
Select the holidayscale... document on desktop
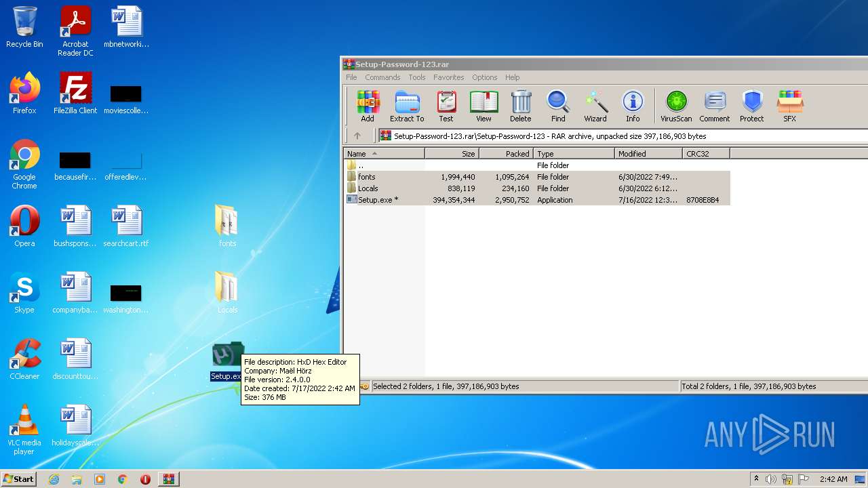[x=75, y=426]
